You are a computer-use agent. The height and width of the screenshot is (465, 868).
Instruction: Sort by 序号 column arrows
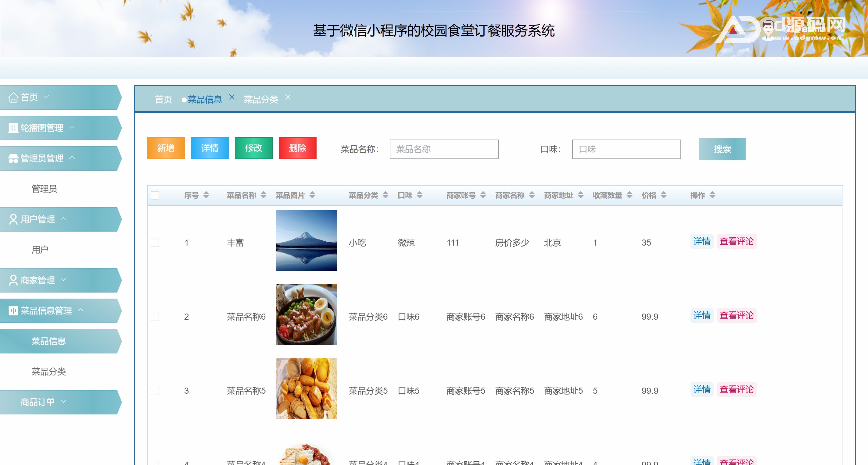point(206,195)
